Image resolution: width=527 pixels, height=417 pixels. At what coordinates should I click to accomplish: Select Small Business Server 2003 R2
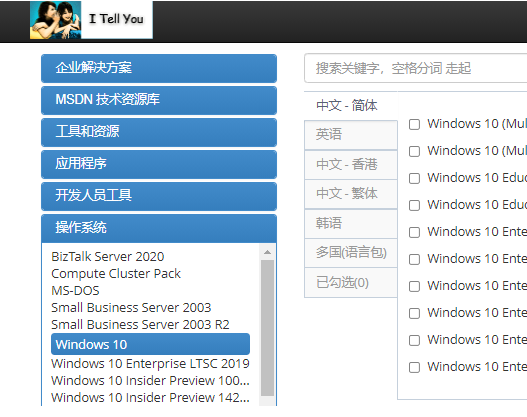[x=140, y=325]
